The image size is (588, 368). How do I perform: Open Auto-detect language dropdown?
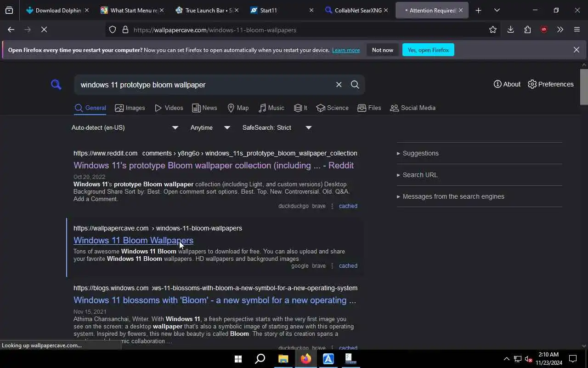coord(125,127)
